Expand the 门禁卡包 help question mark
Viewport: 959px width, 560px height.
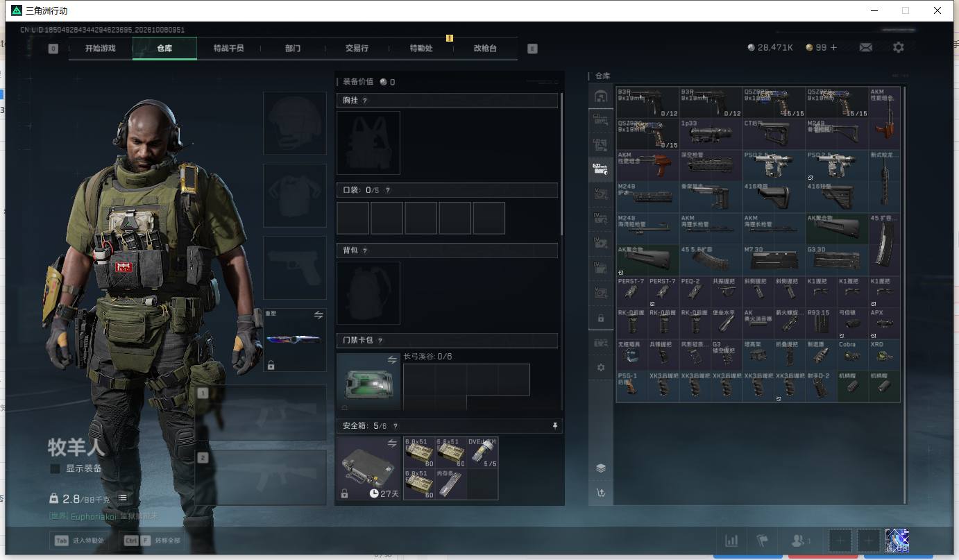coord(380,340)
